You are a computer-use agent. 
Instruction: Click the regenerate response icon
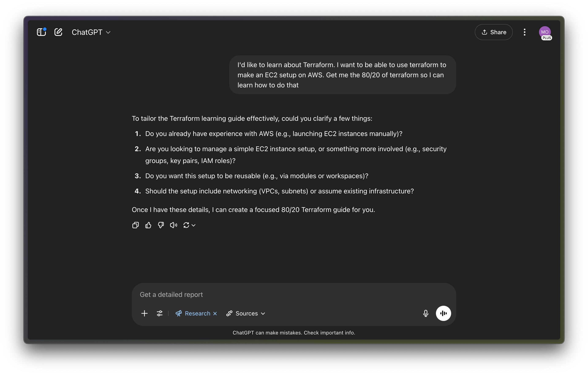coord(186,225)
